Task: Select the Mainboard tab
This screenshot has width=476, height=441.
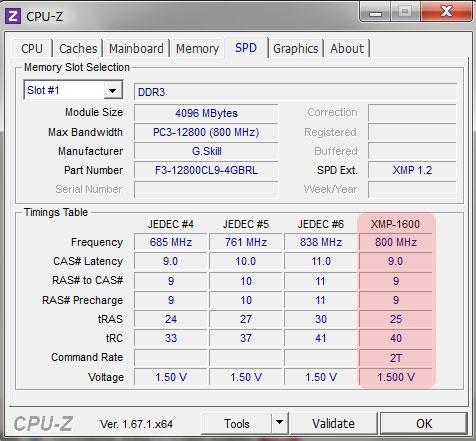Action: point(136,48)
